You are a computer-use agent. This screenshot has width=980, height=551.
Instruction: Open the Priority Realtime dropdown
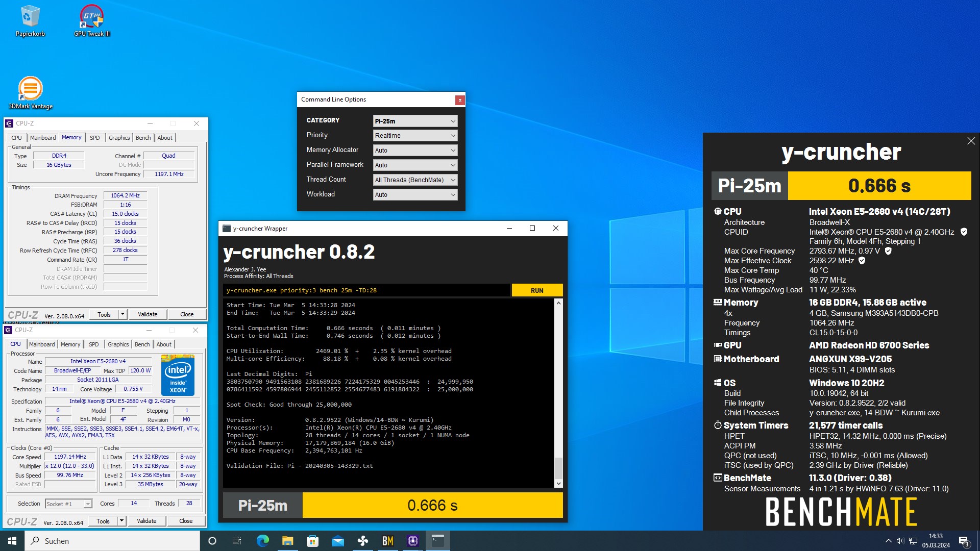(x=415, y=135)
